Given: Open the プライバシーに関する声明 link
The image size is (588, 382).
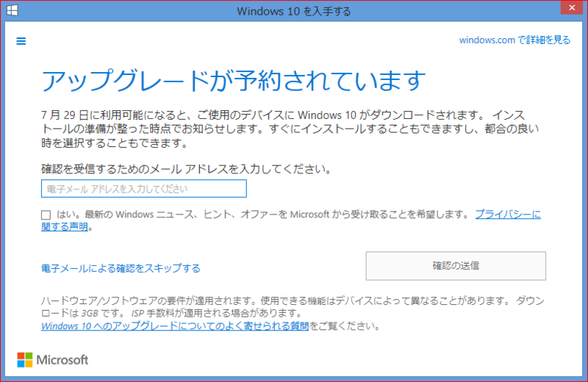Looking at the screenshot, I should pos(508,215).
